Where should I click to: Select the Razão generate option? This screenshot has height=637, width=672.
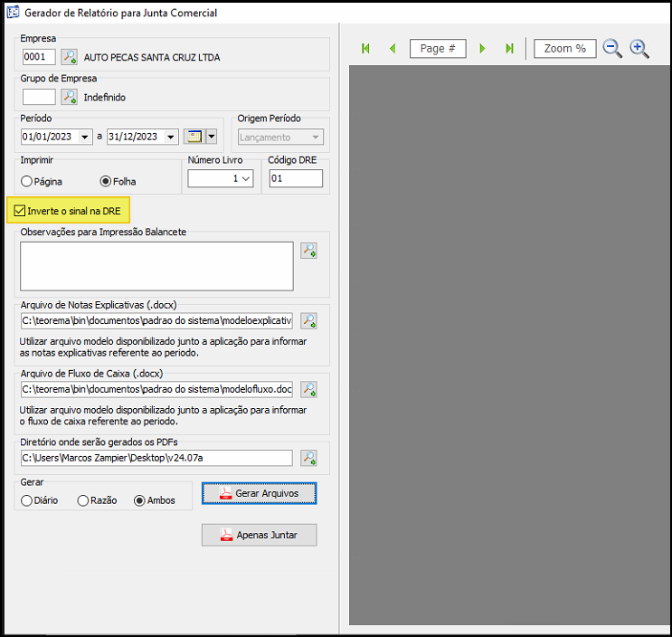(x=83, y=500)
